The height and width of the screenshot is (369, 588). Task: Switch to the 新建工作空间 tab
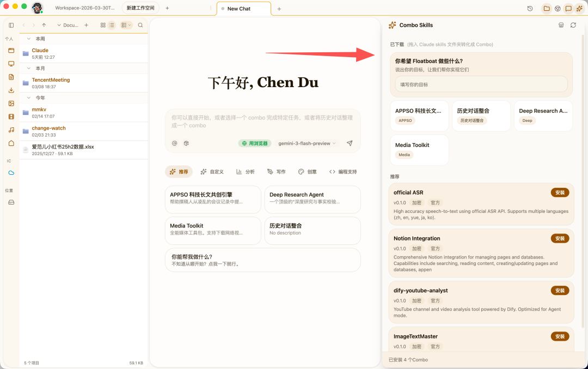(140, 8)
